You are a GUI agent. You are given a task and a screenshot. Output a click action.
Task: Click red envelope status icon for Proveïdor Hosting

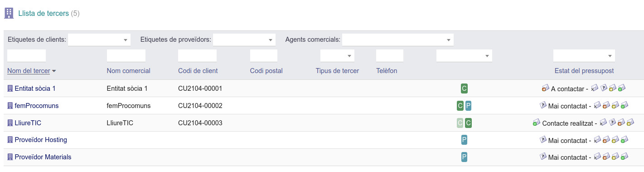tap(606, 140)
